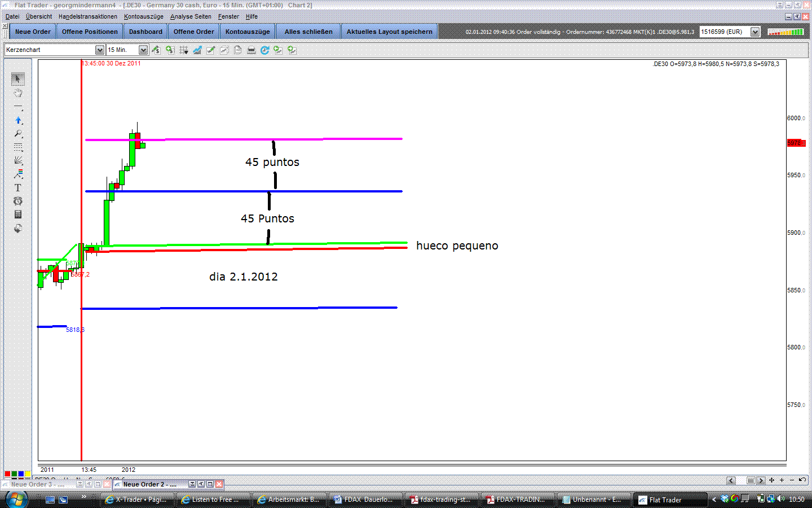Screen dimensions: 812x508
Task: Click the refresh chart icon
Action: pyautogui.click(x=264, y=50)
